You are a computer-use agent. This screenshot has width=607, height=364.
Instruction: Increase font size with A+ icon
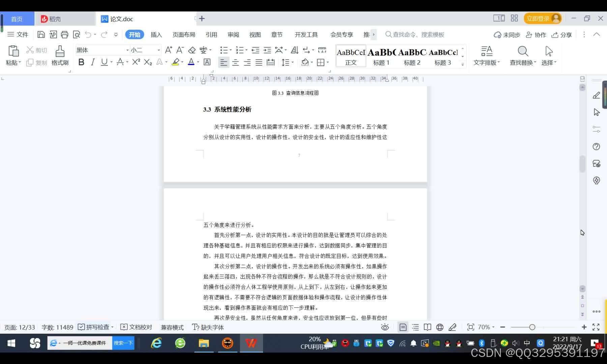tap(169, 50)
